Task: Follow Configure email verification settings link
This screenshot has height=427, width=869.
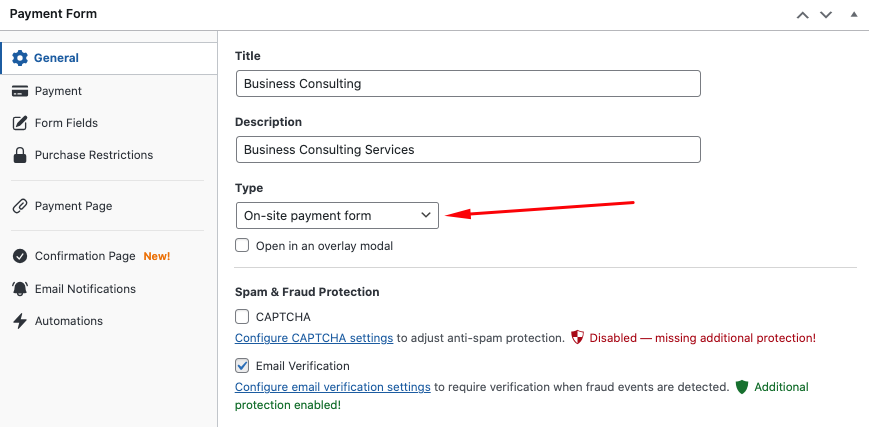Action: 333,387
